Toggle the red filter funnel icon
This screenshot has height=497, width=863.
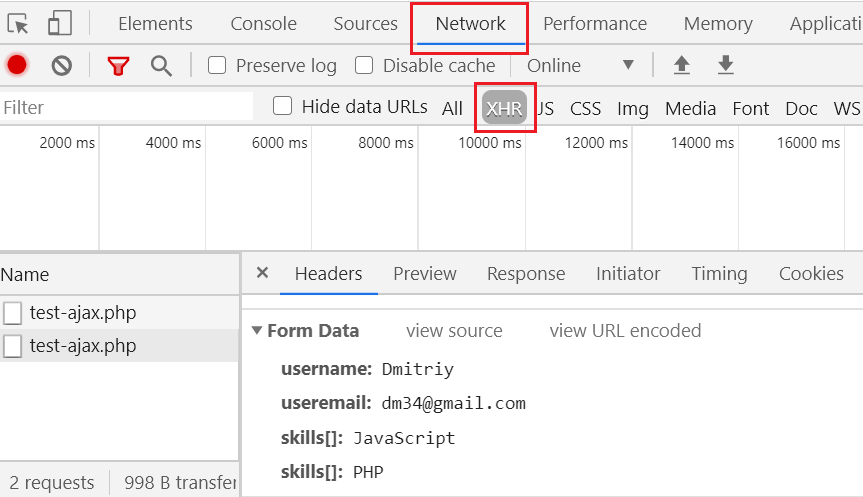pyautogui.click(x=118, y=66)
